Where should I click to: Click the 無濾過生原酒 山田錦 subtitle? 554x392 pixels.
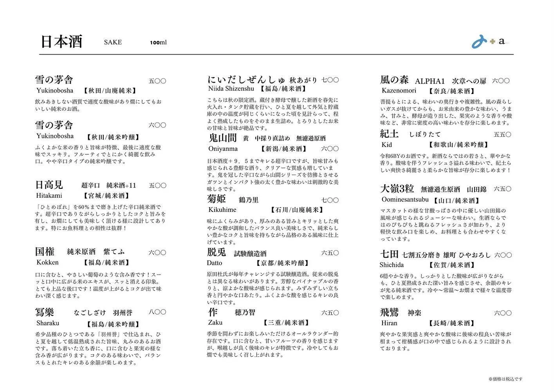453,190
